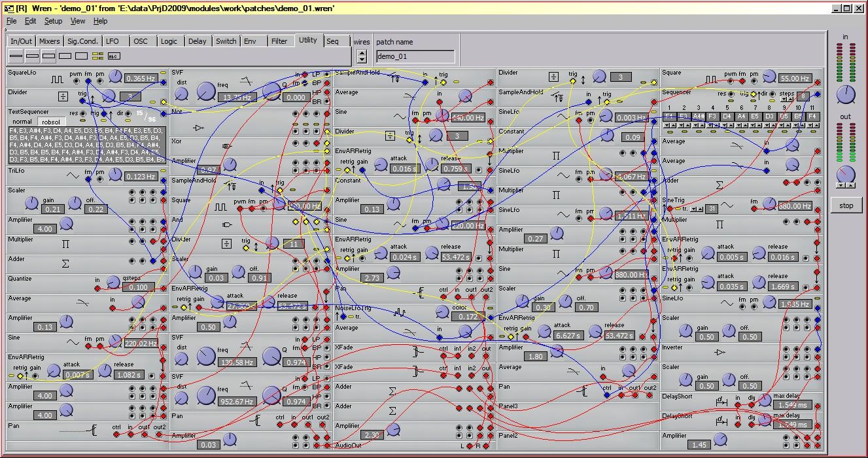Open the Wren window system menu icon
This screenshot has height=458, width=868.
pos(9,8)
